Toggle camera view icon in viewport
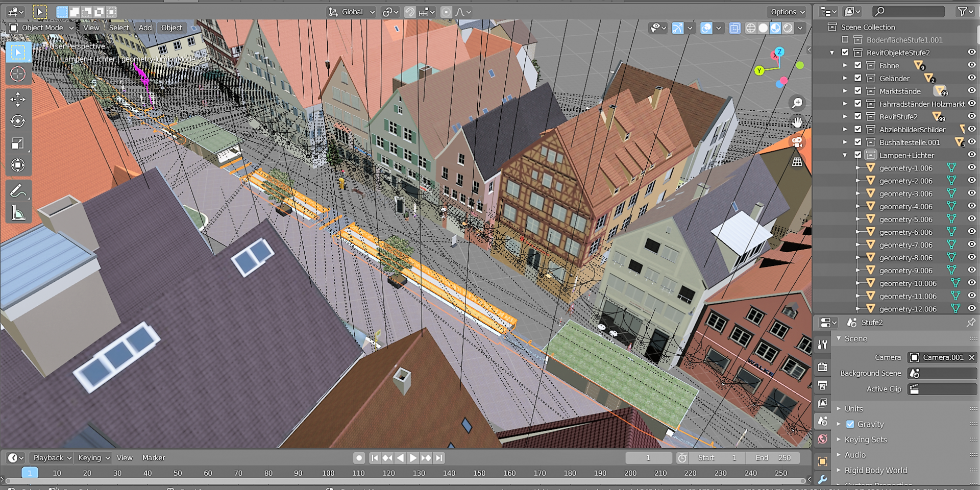Screen dimensions: 980x490 pos(797,142)
